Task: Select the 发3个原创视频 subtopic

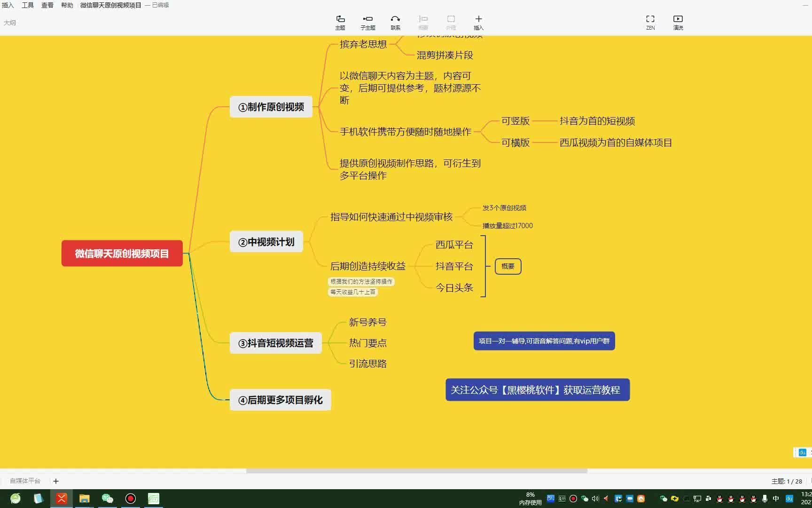Action: click(x=504, y=208)
